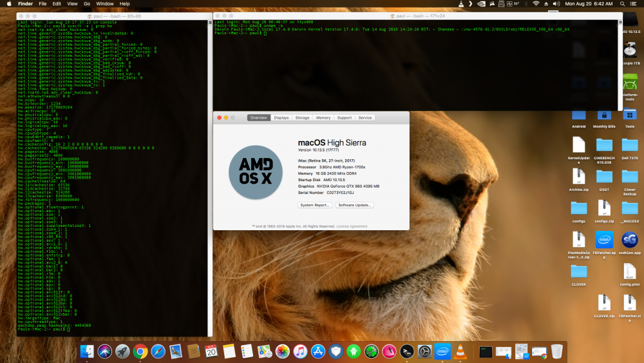Open the Go menu

click(87, 4)
